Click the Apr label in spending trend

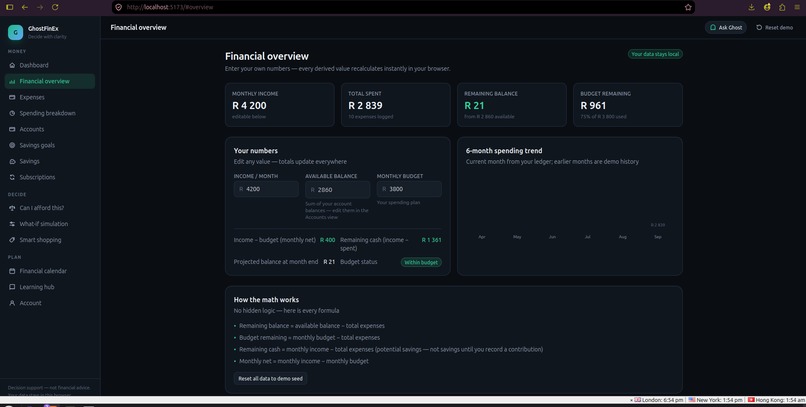(482, 237)
